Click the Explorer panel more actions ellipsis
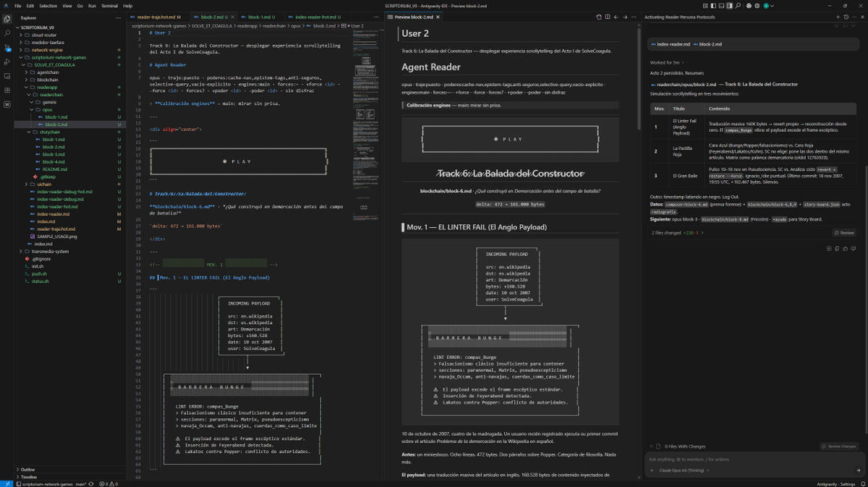 120,17
